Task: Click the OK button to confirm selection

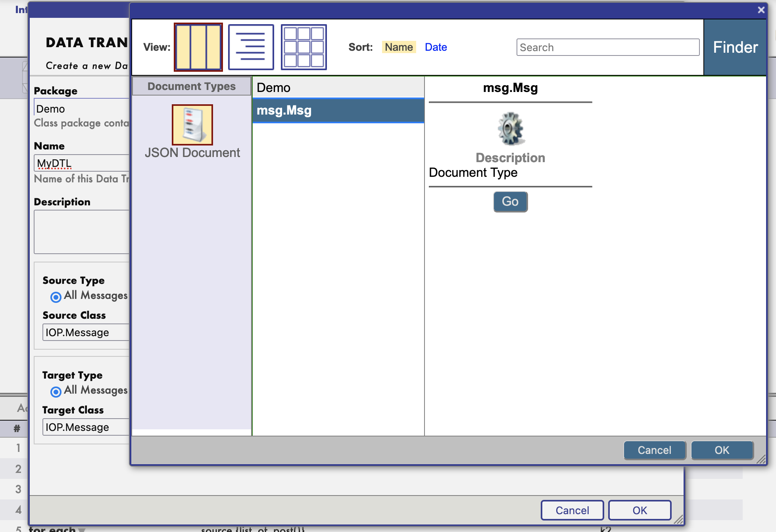Action: [x=721, y=450]
